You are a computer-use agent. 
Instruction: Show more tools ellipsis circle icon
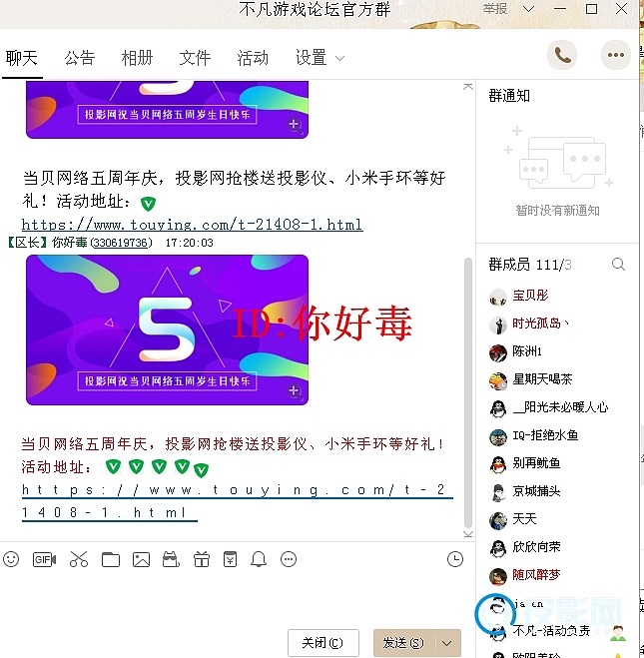(289, 559)
